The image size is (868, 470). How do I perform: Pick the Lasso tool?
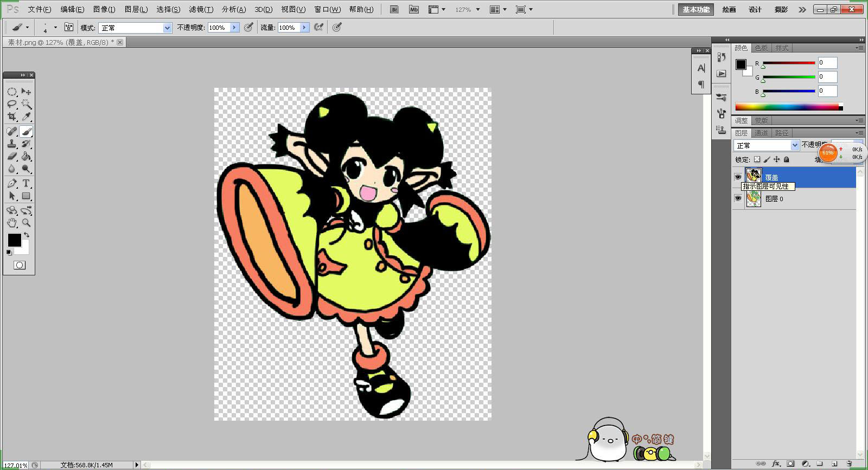[12, 104]
